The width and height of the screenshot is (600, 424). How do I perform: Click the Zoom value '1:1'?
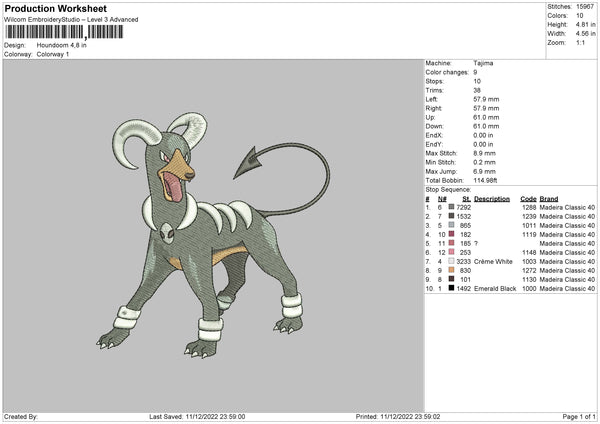(580, 43)
